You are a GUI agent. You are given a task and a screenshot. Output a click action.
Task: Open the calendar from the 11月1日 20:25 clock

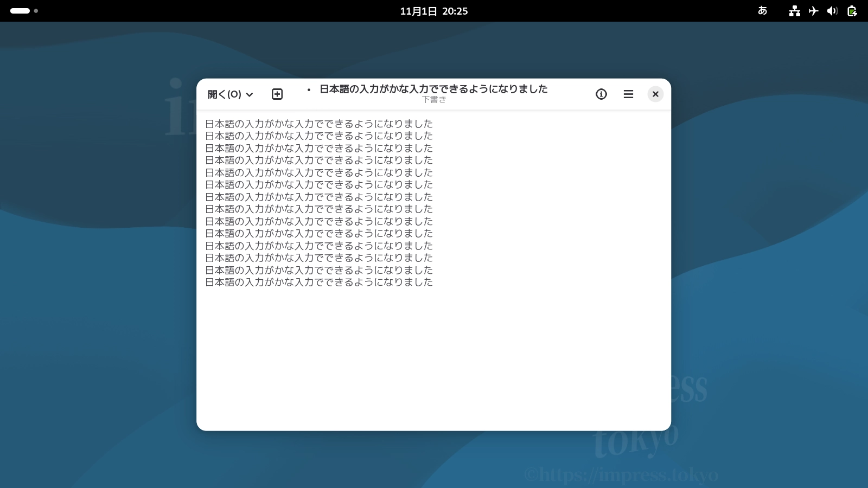[x=433, y=11]
